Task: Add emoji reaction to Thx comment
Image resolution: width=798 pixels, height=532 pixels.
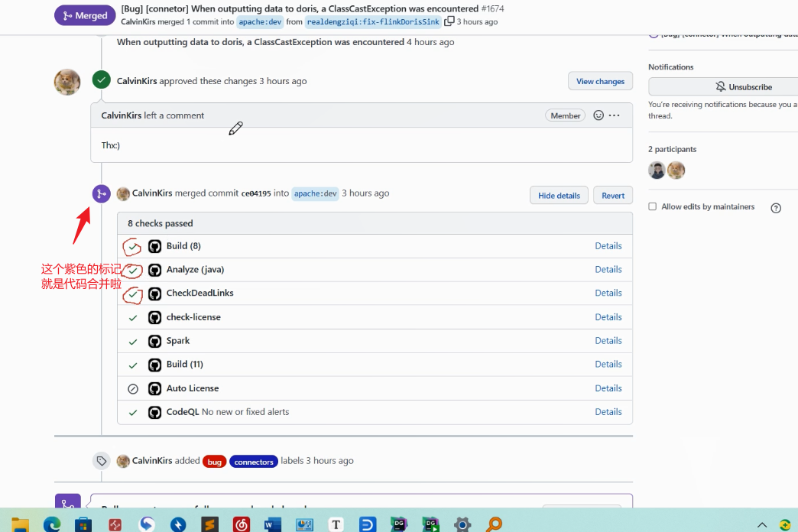Action: (598, 115)
